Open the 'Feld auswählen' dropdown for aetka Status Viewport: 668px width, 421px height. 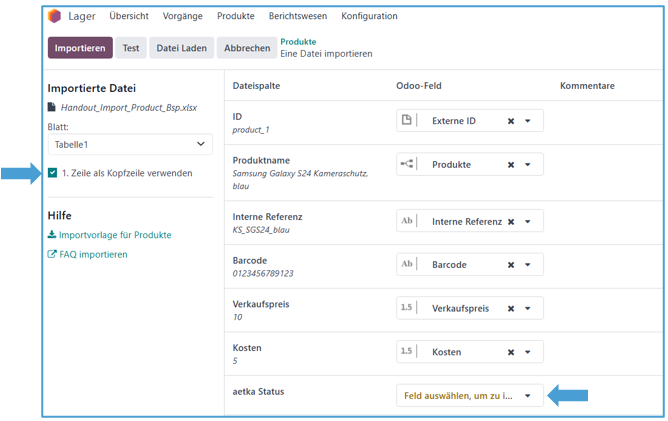coord(470,395)
